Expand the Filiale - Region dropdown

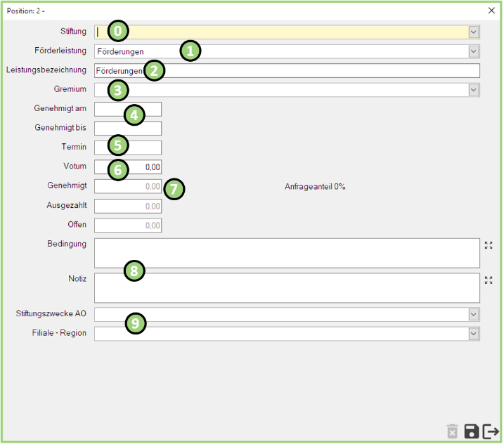[474, 334]
